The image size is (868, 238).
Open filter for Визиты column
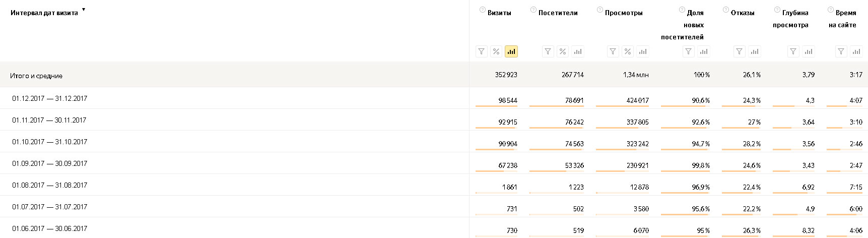(x=482, y=51)
